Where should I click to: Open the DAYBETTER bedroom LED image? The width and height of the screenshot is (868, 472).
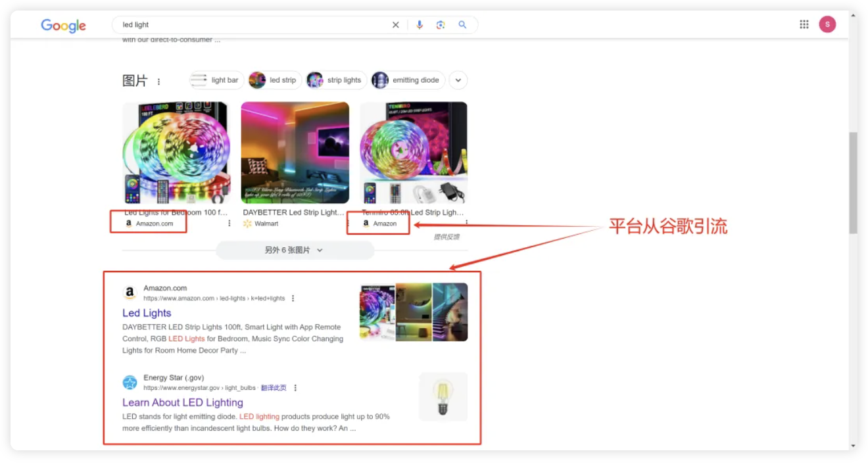(295, 153)
